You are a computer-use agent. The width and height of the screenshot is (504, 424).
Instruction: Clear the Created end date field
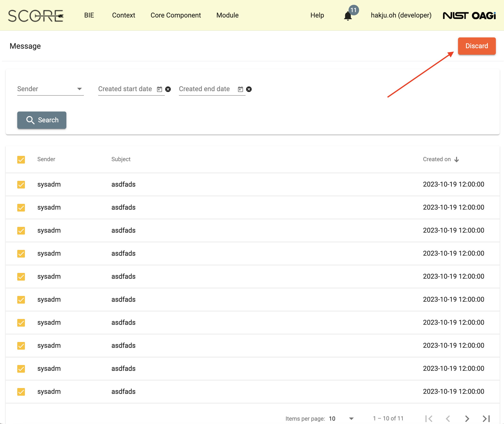point(249,89)
